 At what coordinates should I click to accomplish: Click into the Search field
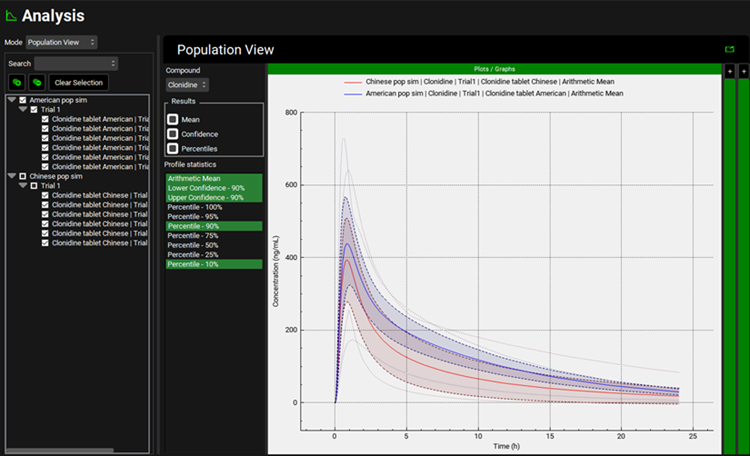[76, 63]
